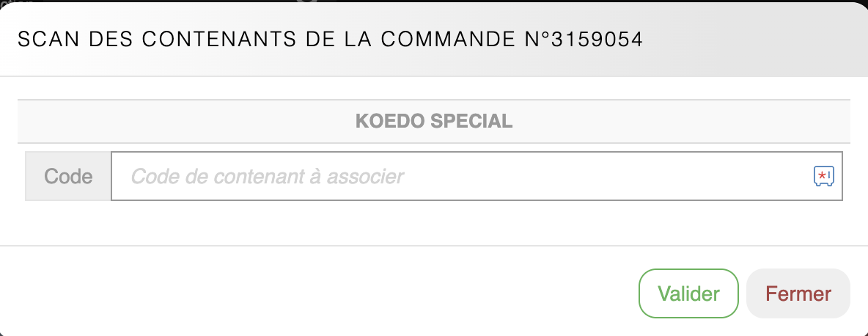The image size is (868, 336).
Task: Click the grey Code addon box
Action: pyautogui.click(x=68, y=176)
